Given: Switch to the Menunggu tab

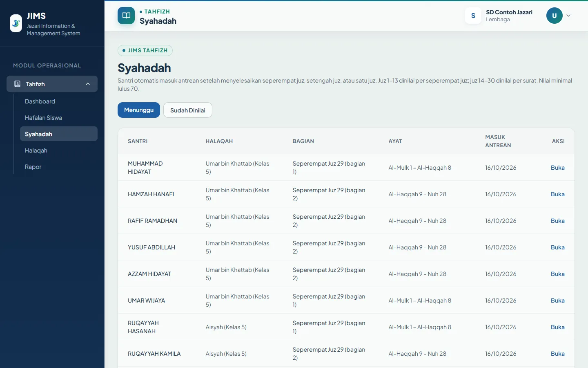Looking at the screenshot, I should click(139, 110).
